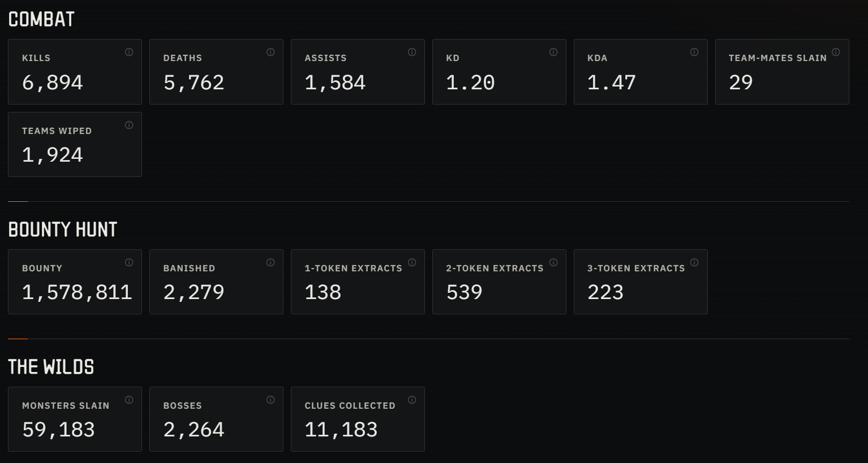Select the Kills stat card value 6,894
This screenshot has width=868, height=463.
tap(53, 83)
